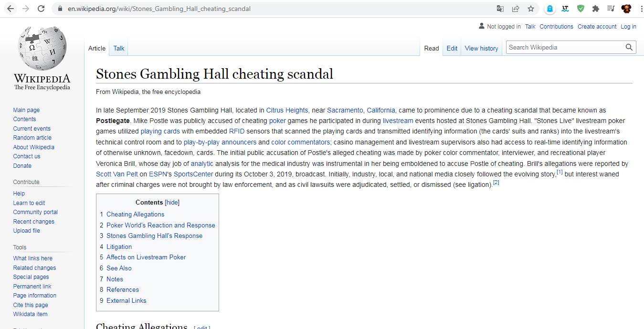Viewport: 644px width, 329px height.
Task: Open the green shield extension icon
Action: (x=581, y=9)
